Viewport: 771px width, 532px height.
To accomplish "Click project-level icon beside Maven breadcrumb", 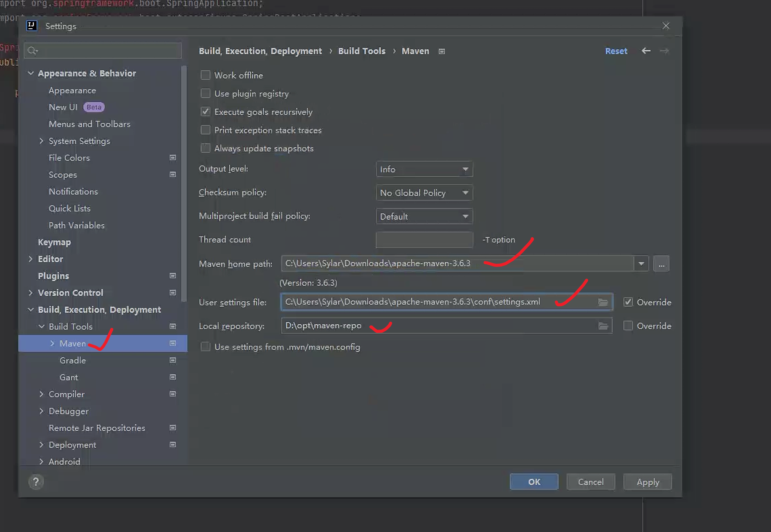I will coord(442,51).
